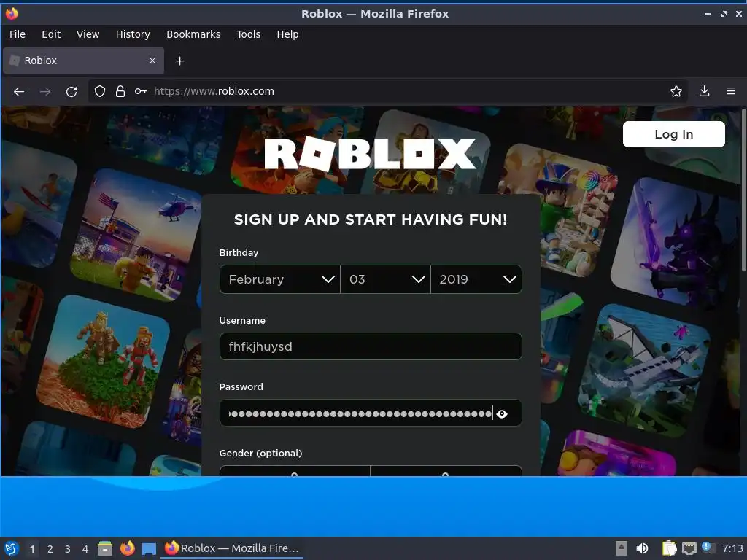Bookmark this page with the star icon
The width and height of the screenshot is (747, 560).
[x=676, y=91]
